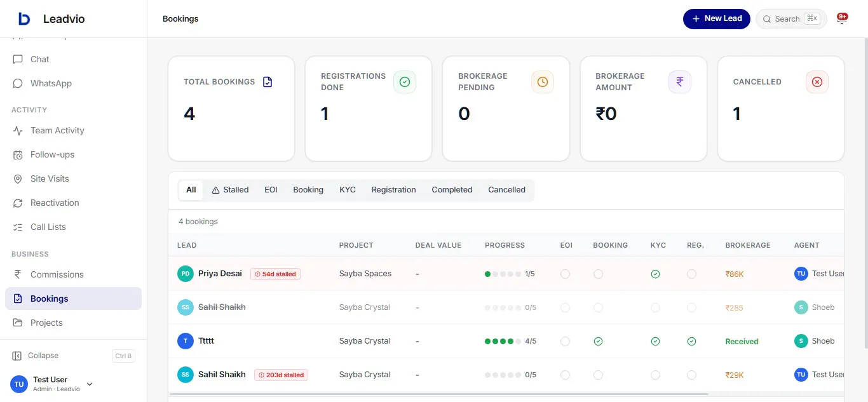Viewport: 868px width, 402px height.
Task: Click the Test User TU avatar in sidebar
Action: pos(19,384)
